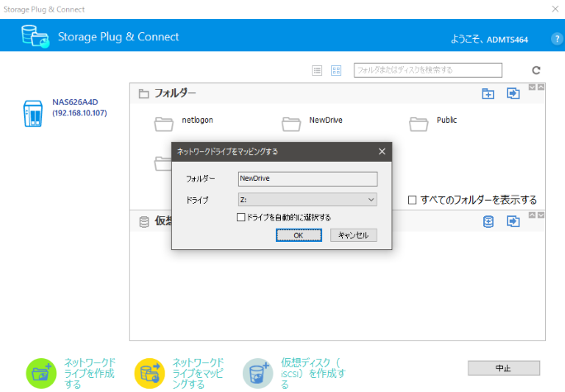Click the create virtual disk (iSCSI) icon

258,373
